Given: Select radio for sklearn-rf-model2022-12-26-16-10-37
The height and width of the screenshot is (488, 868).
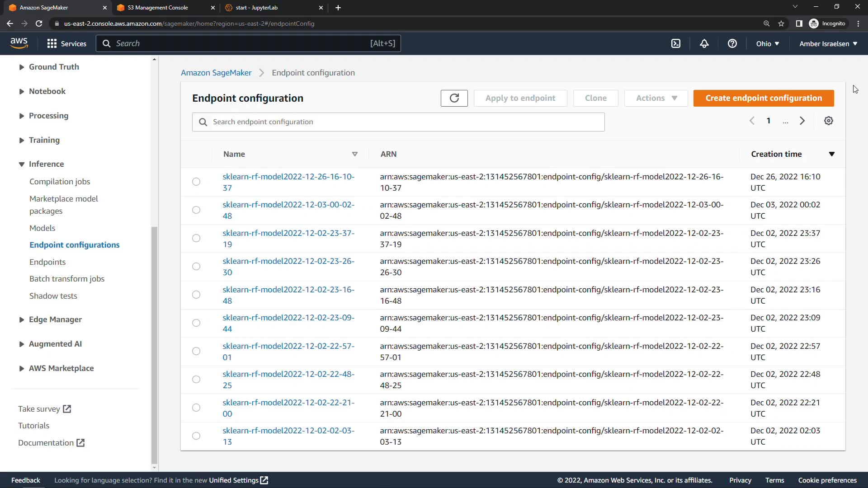Looking at the screenshot, I should [196, 182].
